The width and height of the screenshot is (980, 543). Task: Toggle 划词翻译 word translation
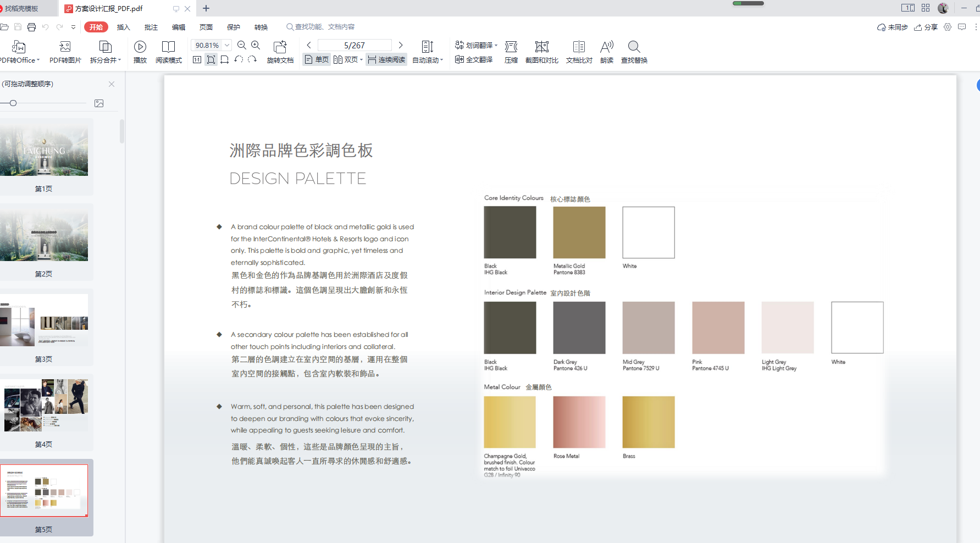tap(474, 45)
